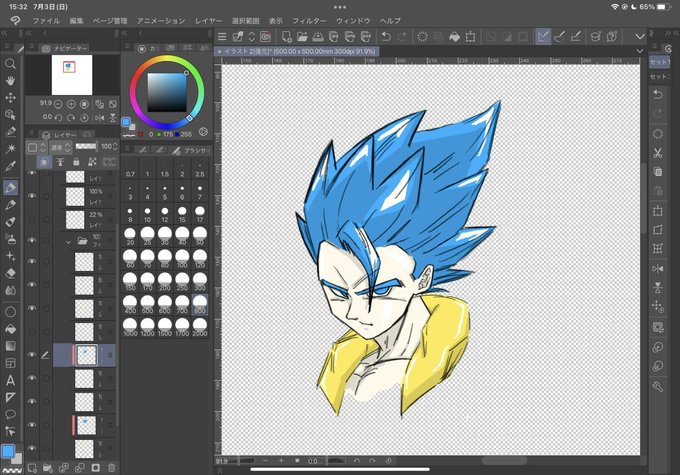Expand the command bar overflow chevron
The image size is (680, 475).
640,37
